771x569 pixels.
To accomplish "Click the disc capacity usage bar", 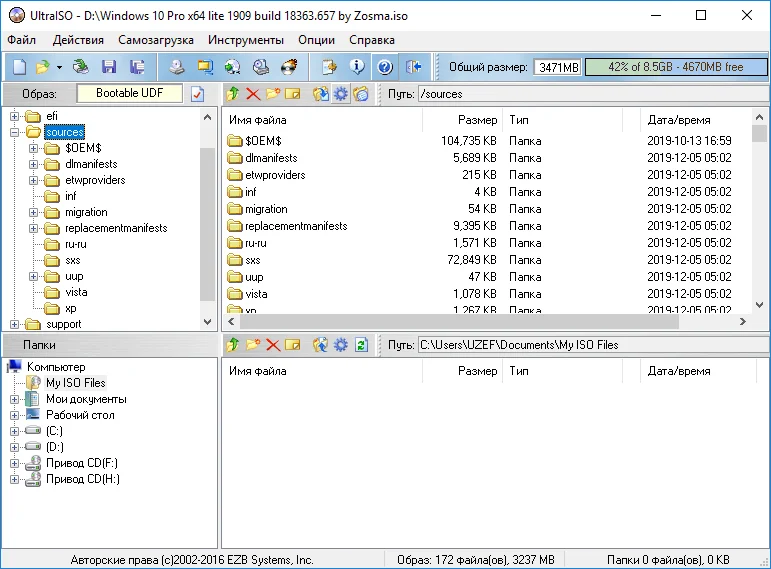I will click(x=673, y=67).
